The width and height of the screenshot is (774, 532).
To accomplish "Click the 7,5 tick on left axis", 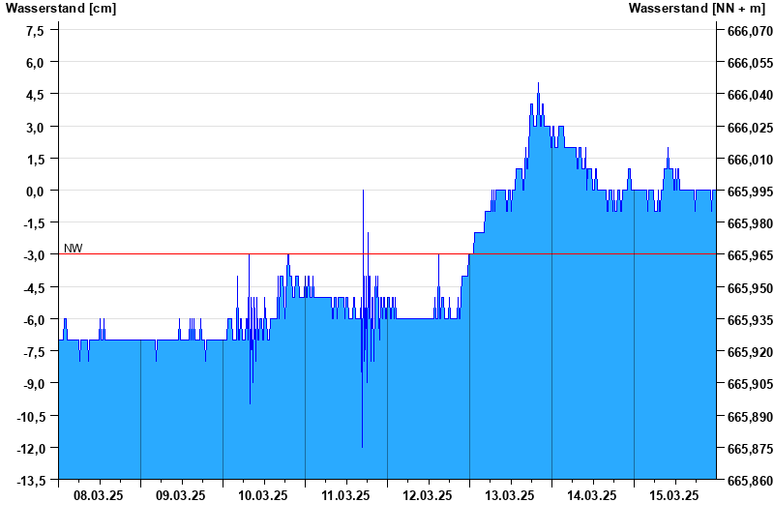I will click(x=34, y=31).
